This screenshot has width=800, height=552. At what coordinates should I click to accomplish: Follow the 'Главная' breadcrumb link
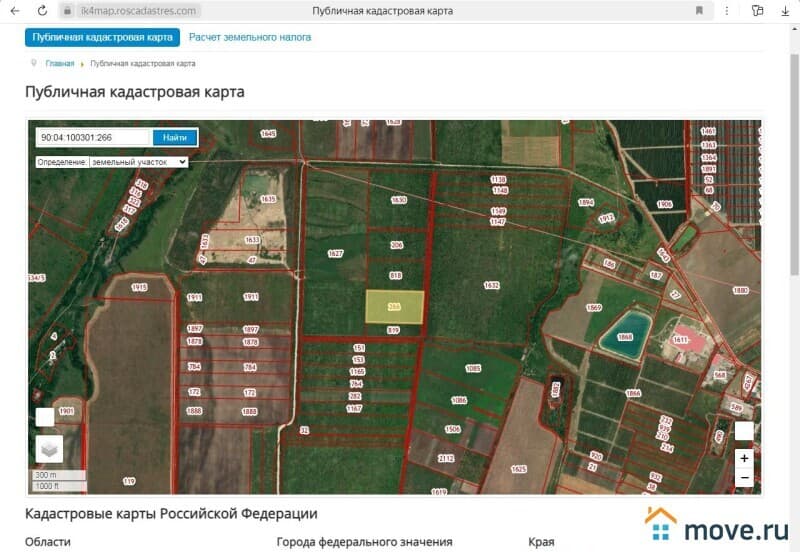pos(59,63)
